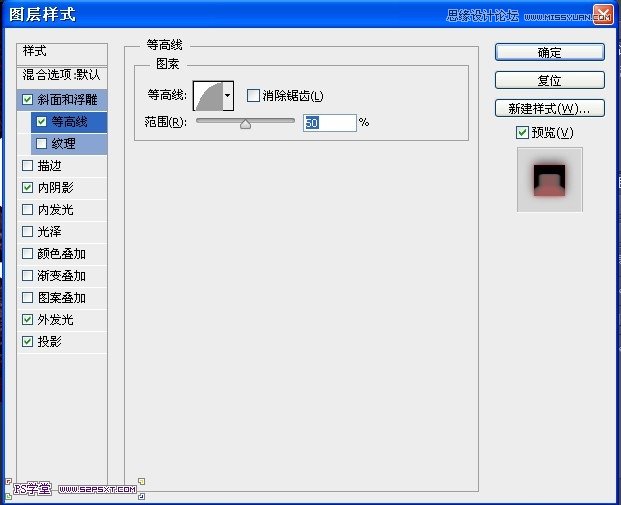Screen dimensions: 621x505
Task: Select the 外发光 label row
Action: point(62,319)
